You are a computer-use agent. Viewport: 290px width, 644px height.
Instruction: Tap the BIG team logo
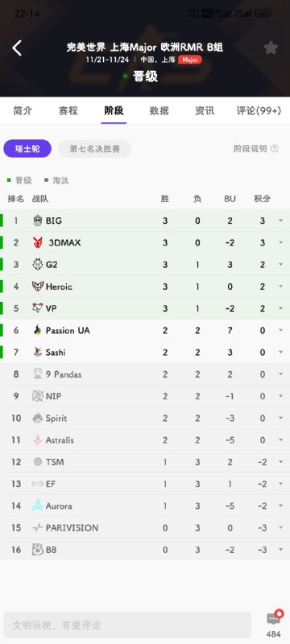(38, 221)
